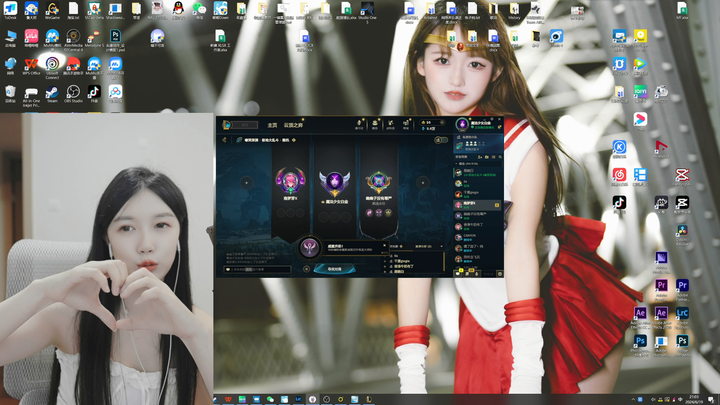Invite a player in the empty slot right of the lobby
720x405 pixels.
[x=423, y=183]
